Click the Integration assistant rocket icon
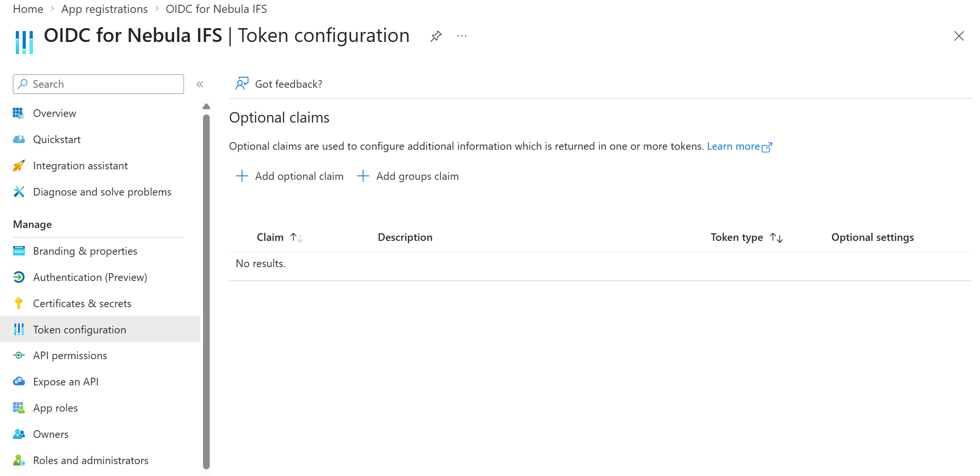 [19, 166]
